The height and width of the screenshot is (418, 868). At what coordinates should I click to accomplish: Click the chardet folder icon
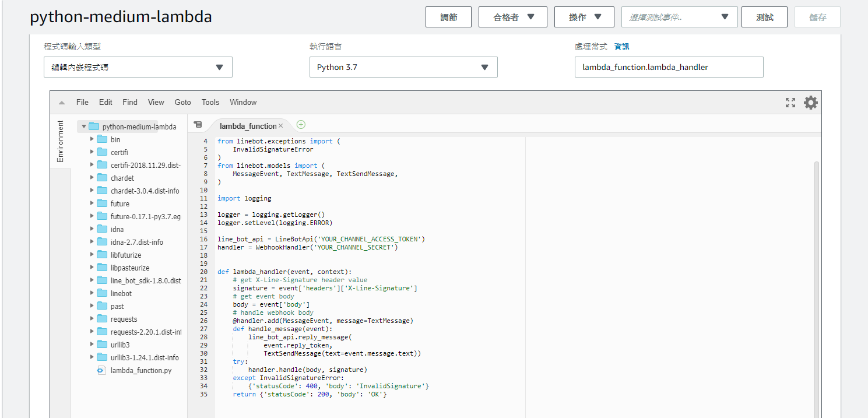pos(102,178)
